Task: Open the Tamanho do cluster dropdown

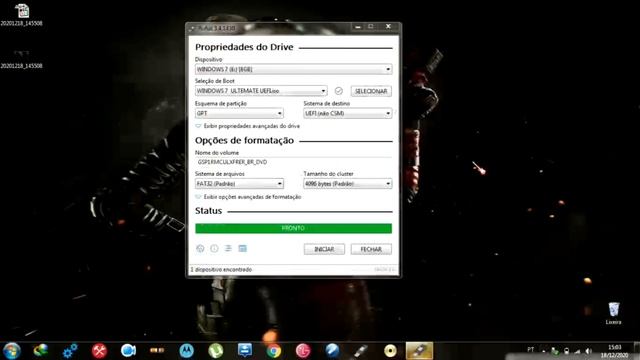Action: click(348, 184)
